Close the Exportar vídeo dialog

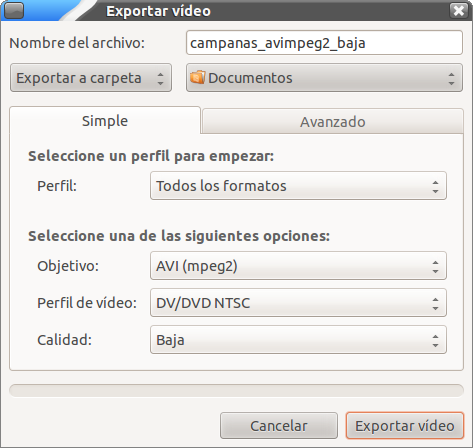point(459,10)
